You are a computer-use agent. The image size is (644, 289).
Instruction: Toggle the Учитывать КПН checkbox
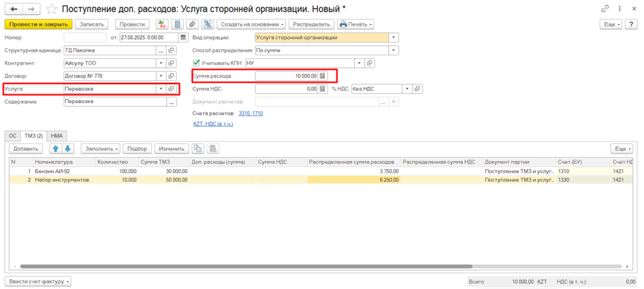coord(196,63)
